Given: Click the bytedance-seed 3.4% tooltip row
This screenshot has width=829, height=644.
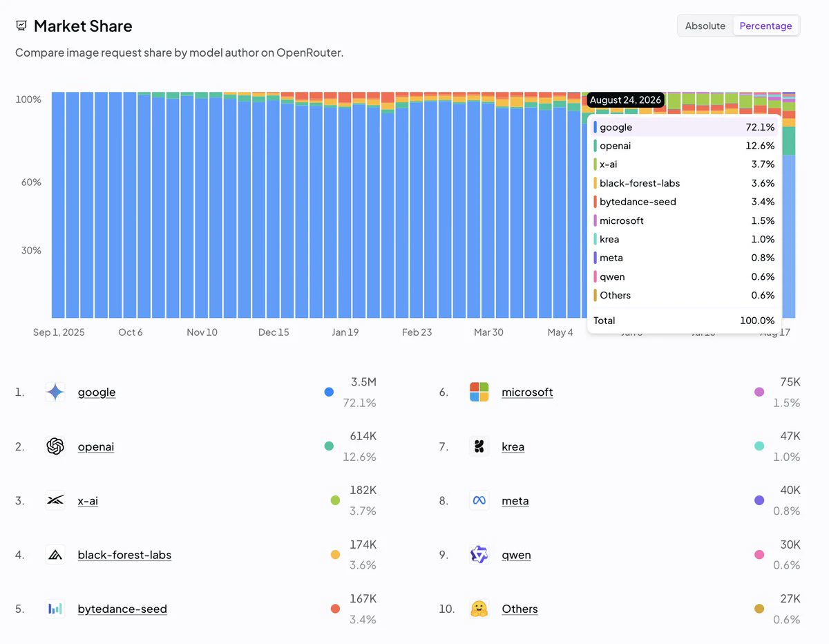Looking at the screenshot, I should pos(684,202).
